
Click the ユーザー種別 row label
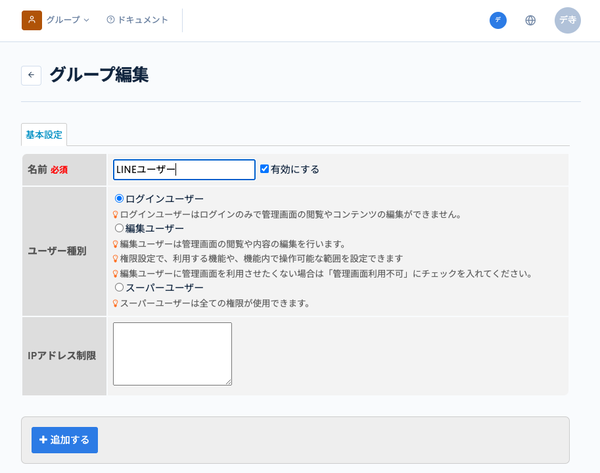[x=57, y=251]
